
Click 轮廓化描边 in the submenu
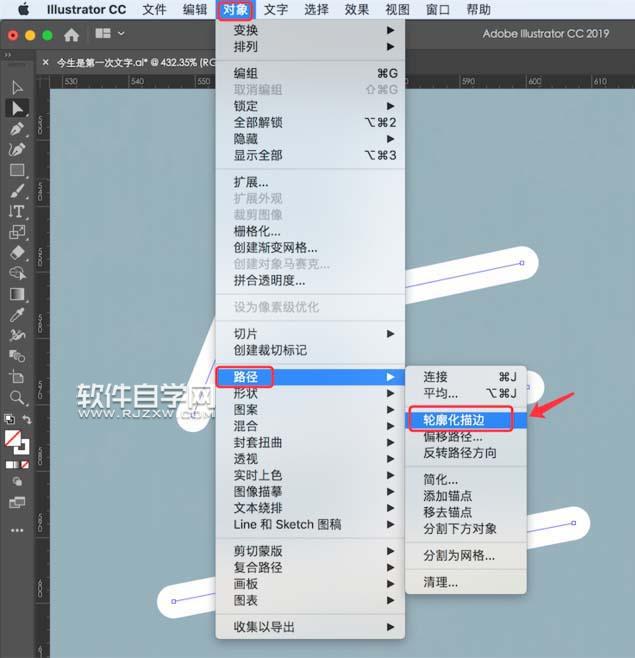point(466,420)
